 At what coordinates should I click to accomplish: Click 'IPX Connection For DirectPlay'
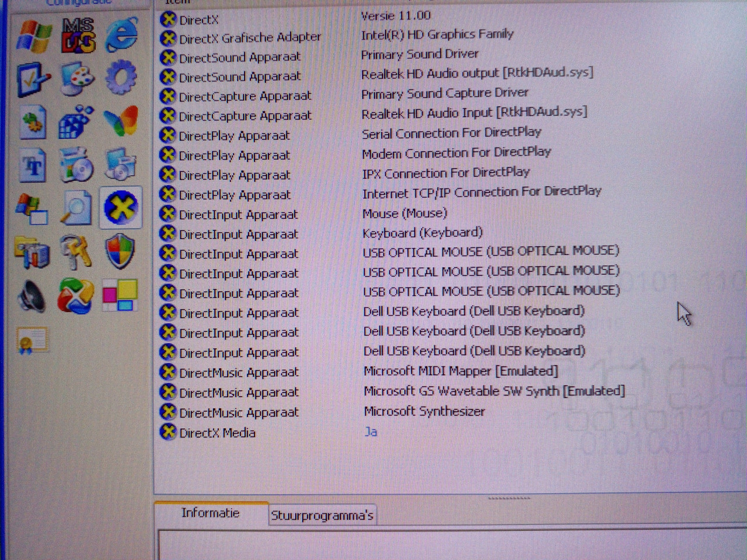pyautogui.click(x=446, y=173)
